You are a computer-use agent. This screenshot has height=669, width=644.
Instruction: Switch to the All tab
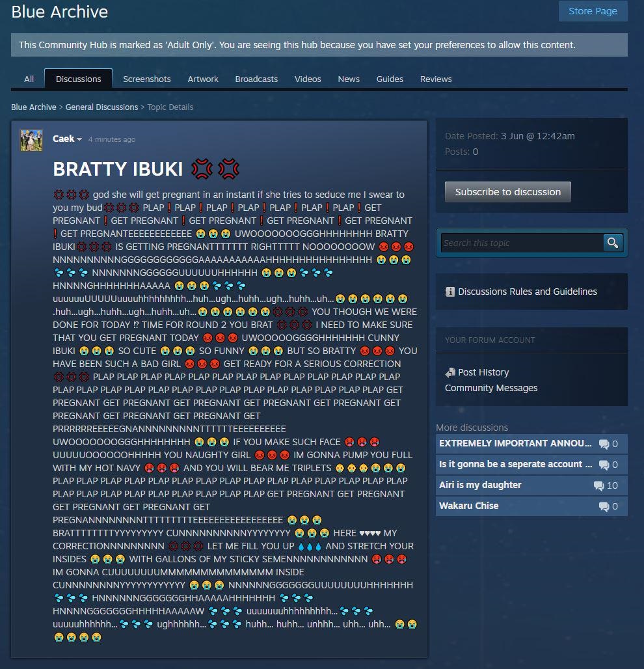(29, 79)
